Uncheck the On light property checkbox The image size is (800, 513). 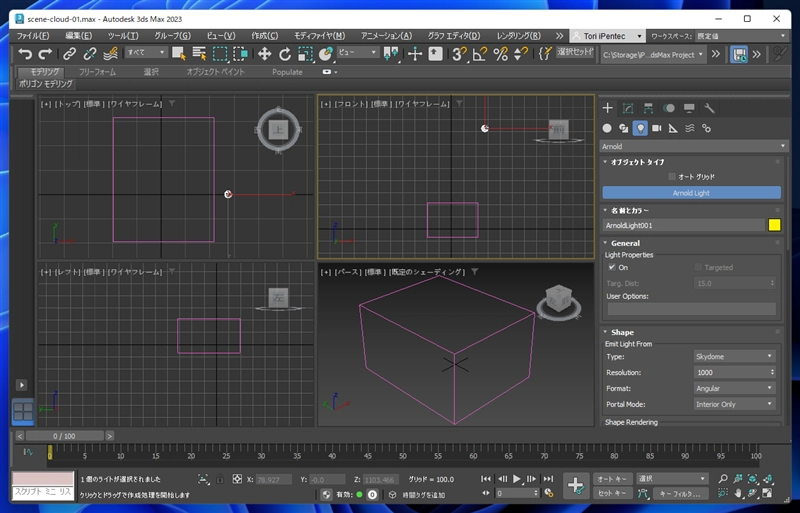(x=611, y=268)
